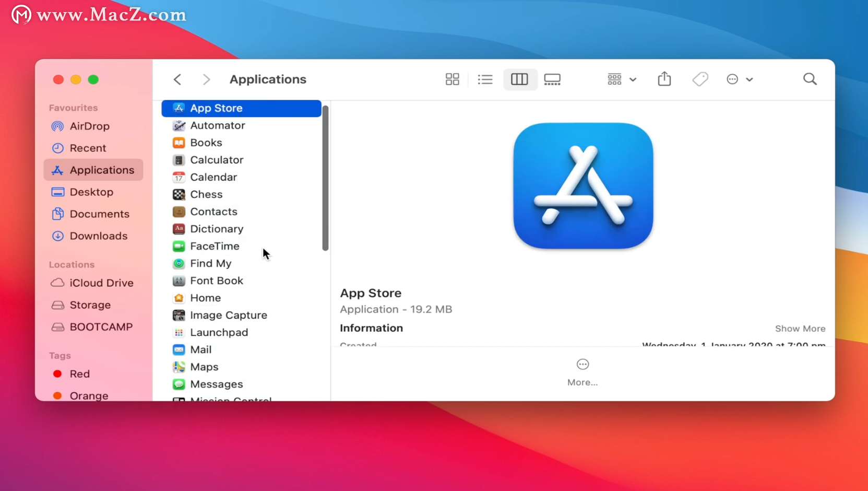Open Desktop folder in sidebar

pos(93,192)
